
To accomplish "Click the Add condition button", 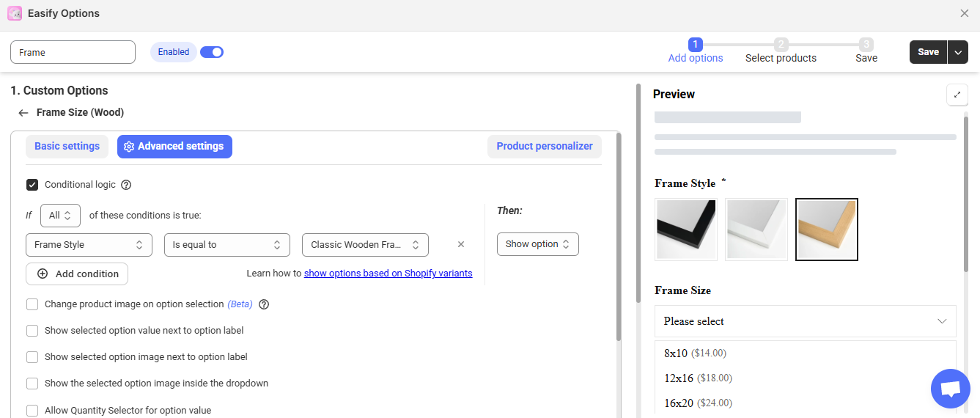I will point(77,274).
